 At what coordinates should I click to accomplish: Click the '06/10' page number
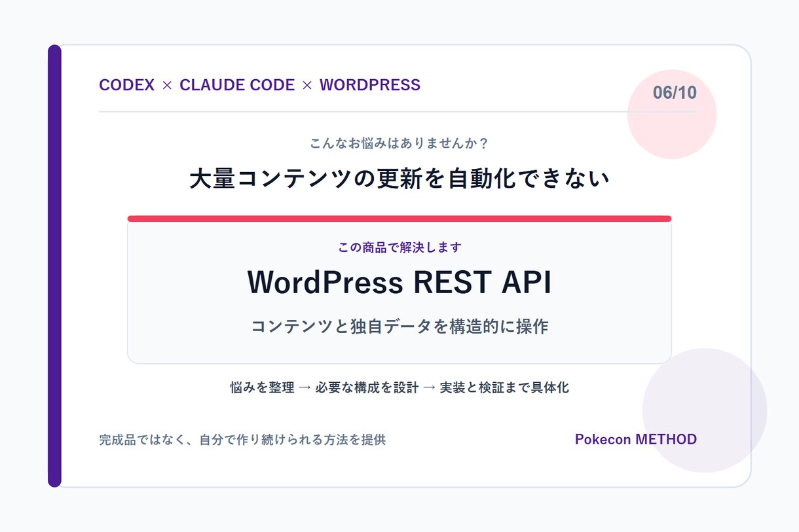(675, 93)
